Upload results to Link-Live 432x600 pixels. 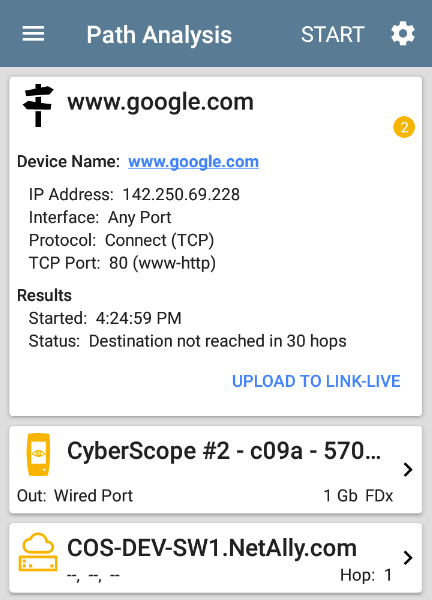[316, 381]
